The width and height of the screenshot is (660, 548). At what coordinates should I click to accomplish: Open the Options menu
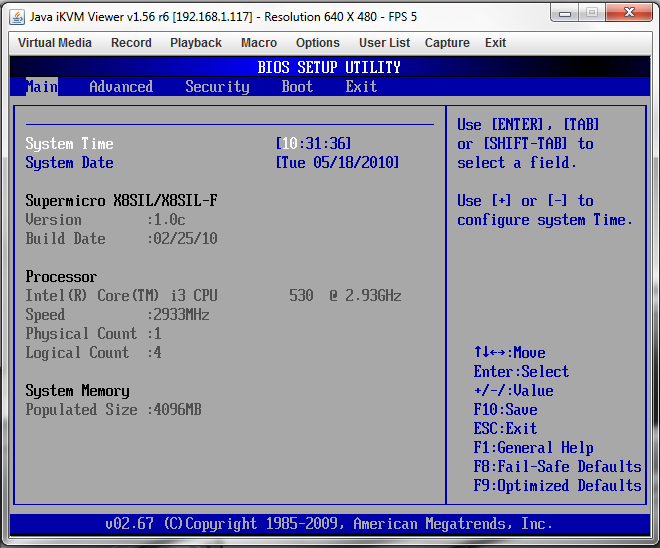tap(318, 43)
